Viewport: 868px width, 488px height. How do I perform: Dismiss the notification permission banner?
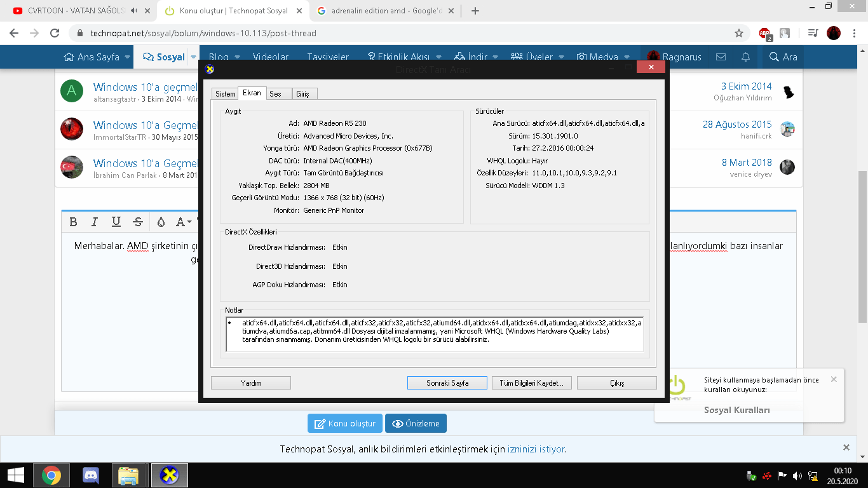[846, 447]
